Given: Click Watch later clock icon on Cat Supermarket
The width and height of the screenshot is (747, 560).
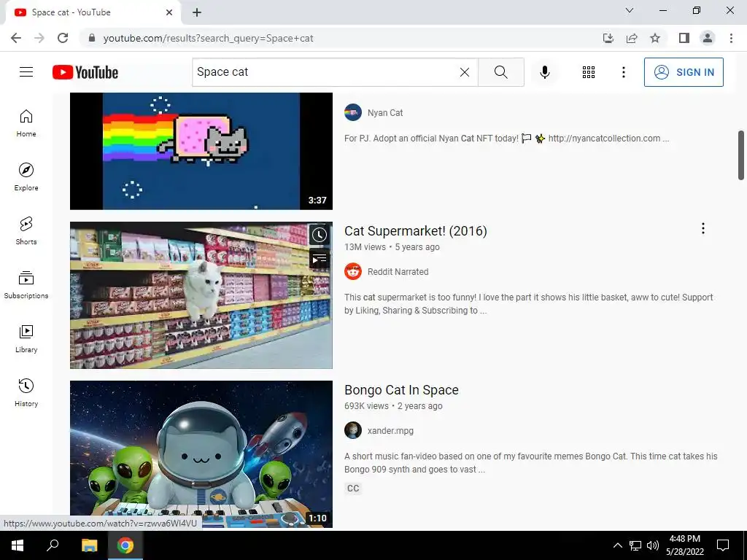Looking at the screenshot, I should 320,234.
